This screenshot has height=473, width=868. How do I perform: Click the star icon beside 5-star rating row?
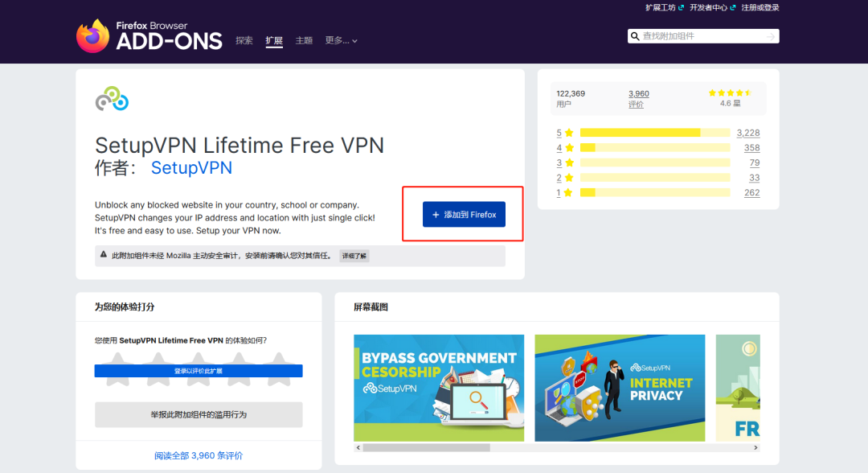(569, 133)
